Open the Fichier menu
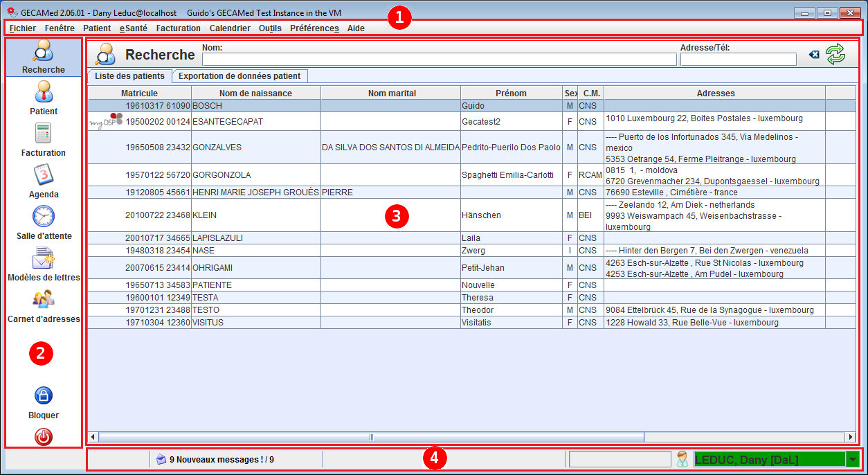Screen dimensions: 868x475 coord(23,28)
